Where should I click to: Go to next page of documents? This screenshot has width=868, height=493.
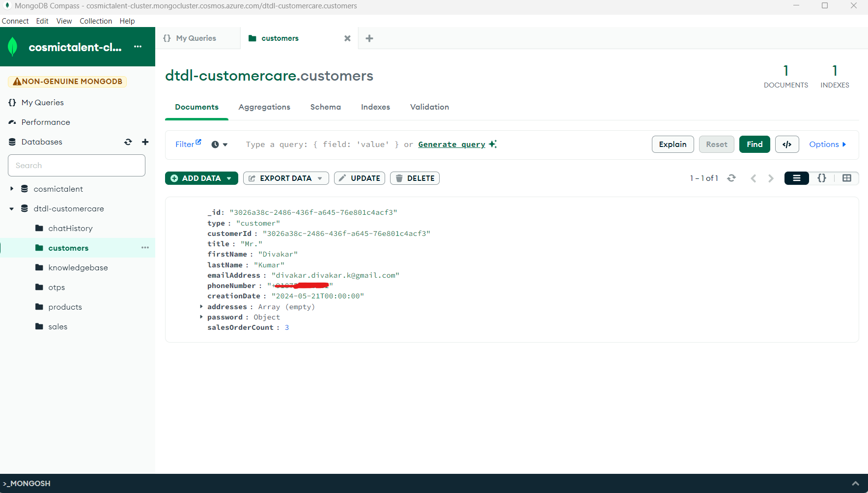pos(771,178)
